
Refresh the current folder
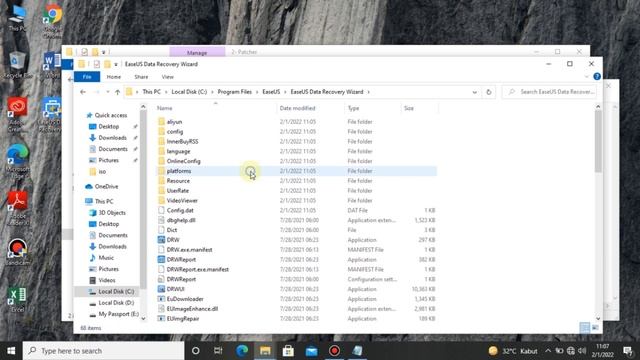point(489,92)
